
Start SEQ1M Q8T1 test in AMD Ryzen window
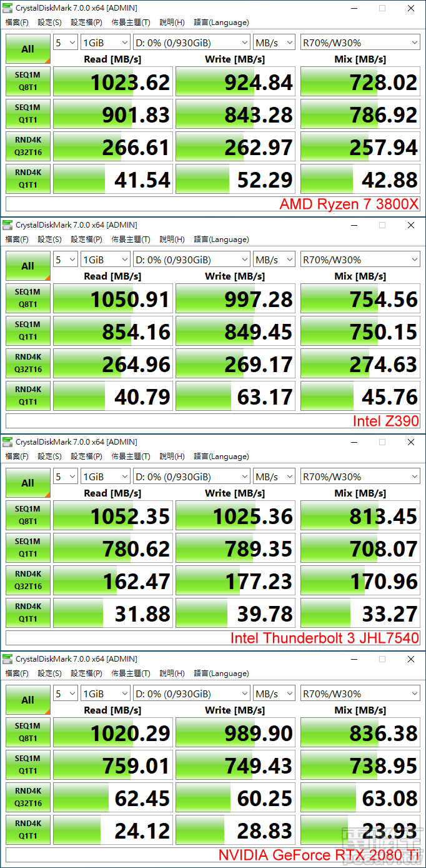pyautogui.click(x=27, y=81)
